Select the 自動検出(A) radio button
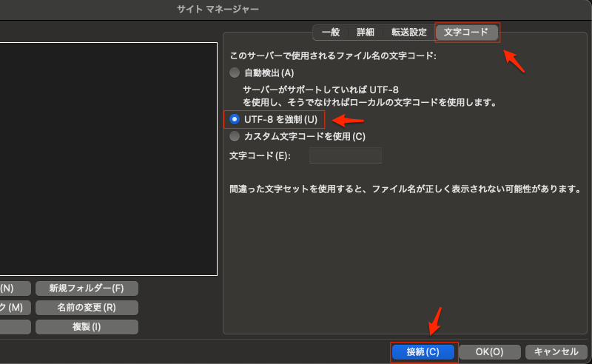This screenshot has width=592, height=364. pyautogui.click(x=235, y=73)
